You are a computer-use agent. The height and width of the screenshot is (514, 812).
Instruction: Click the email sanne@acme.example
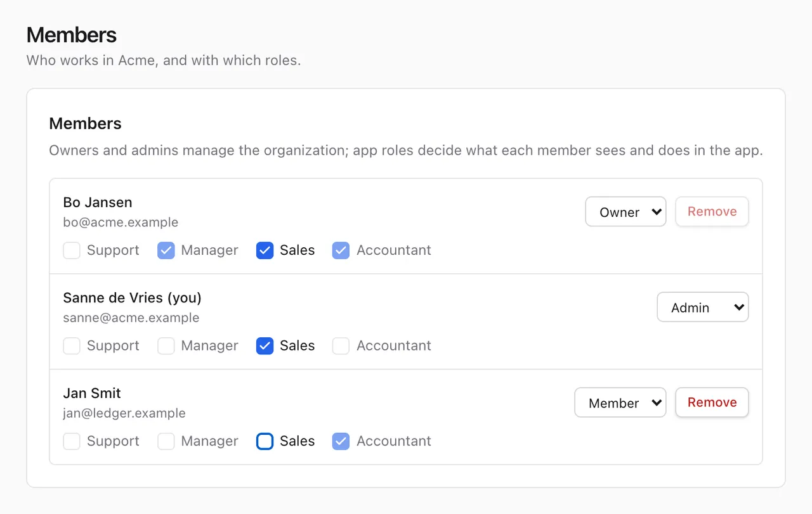(131, 318)
